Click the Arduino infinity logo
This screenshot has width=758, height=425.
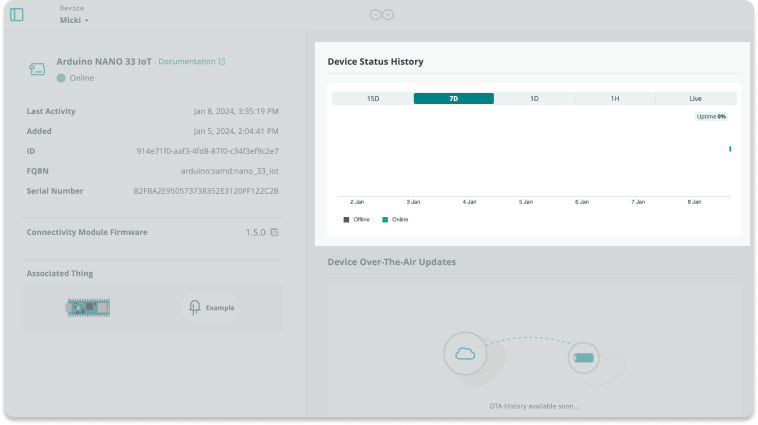click(x=381, y=15)
